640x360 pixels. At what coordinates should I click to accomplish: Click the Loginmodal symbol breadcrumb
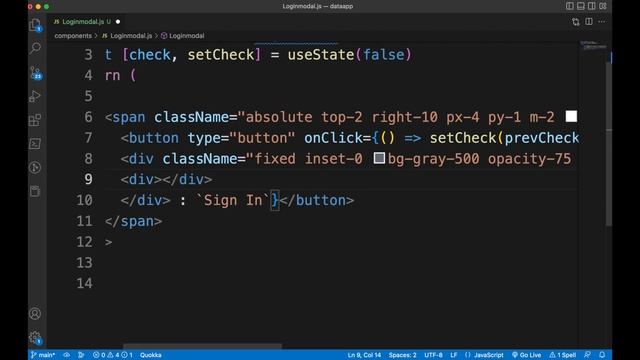click(x=183, y=36)
